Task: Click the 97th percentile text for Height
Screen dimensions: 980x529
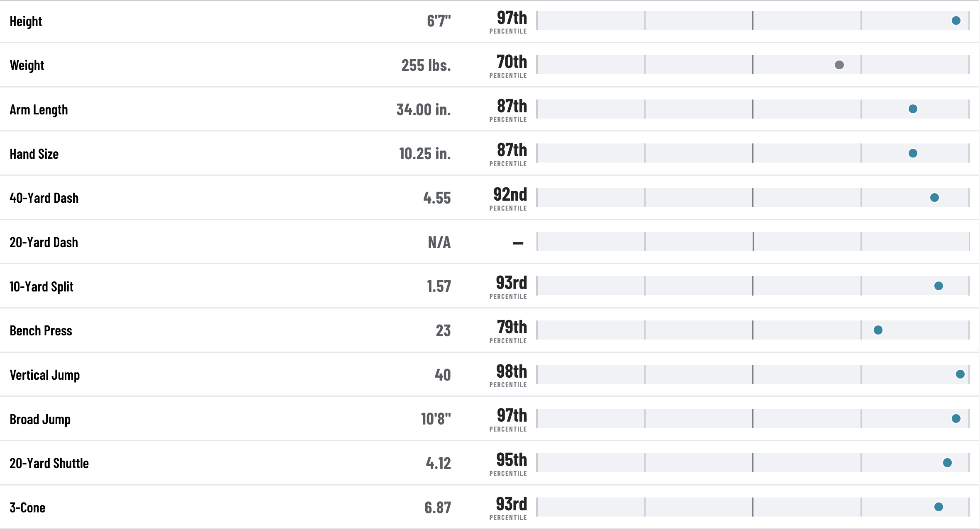Action: point(512,18)
